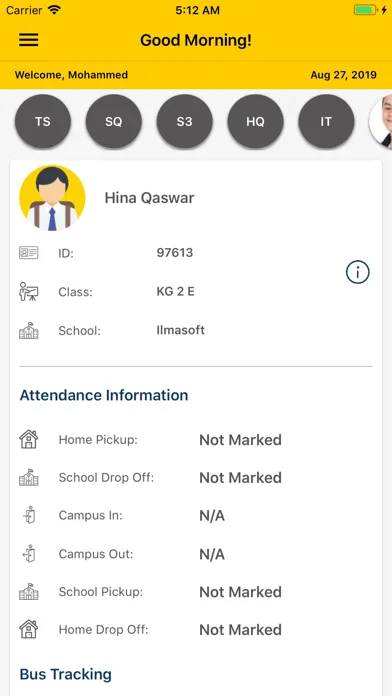This screenshot has width=392, height=696.
Task: Select the student with photo avatar
Action: 381,121
